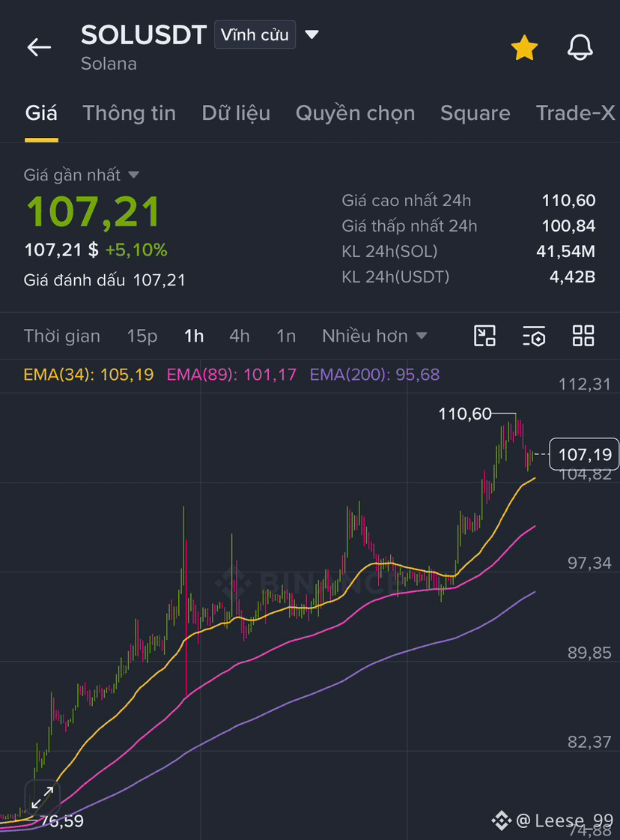Screen dimensions: 620x840
Task: Open the contract type dropdown arrow
Action: coord(311,34)
